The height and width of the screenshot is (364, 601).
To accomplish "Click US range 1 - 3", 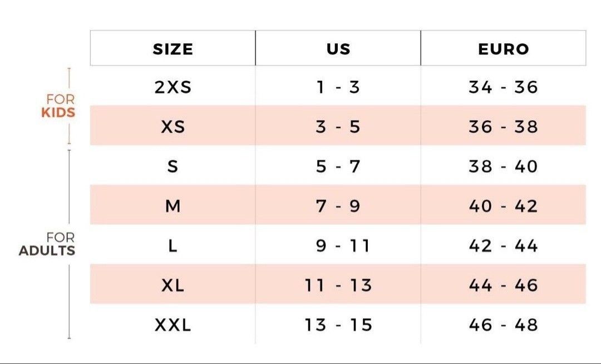I will coord(338,87).
